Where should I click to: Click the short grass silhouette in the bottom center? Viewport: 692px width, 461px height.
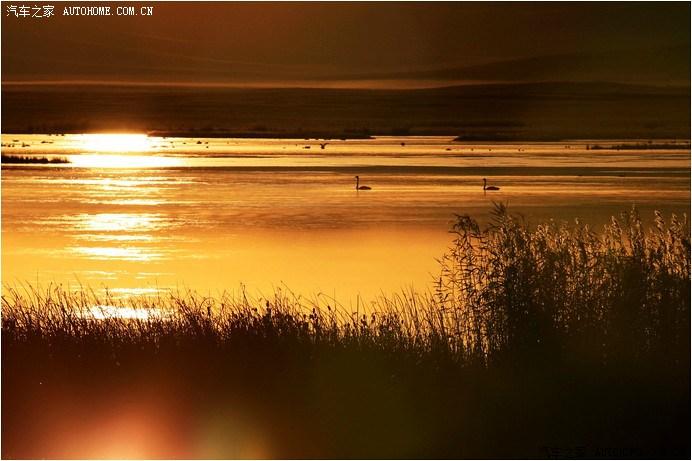(x=330, y=320)
